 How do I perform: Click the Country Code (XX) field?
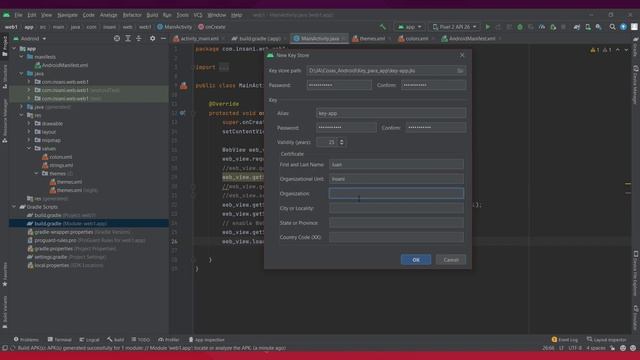[x=396, y=237]
